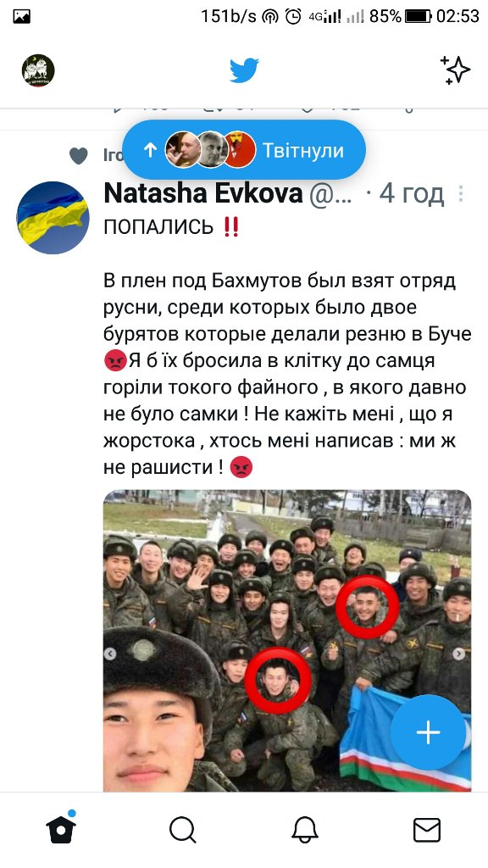Viewport: 488px width, 868px height.
Task: Tap the Twitter bird logo
Action: pyautogui.click(x=244, y=70)
